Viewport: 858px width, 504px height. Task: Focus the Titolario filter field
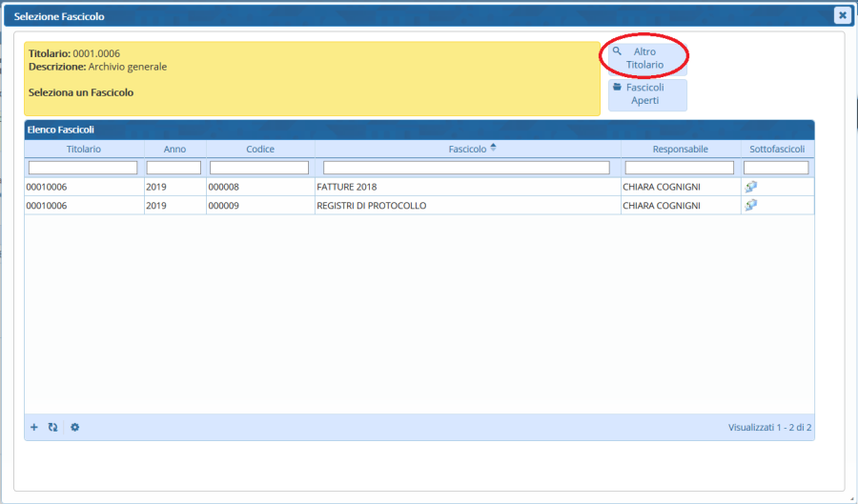[x=84, y=168]
